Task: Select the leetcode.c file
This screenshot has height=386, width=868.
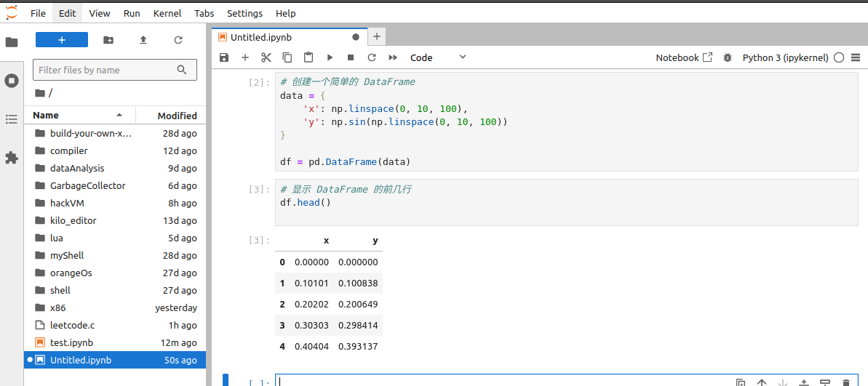Action: coord(115,325)
